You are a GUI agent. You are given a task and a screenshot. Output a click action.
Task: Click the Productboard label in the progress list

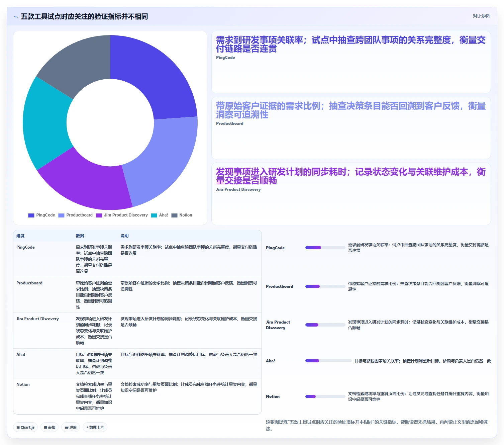(280, 286)
